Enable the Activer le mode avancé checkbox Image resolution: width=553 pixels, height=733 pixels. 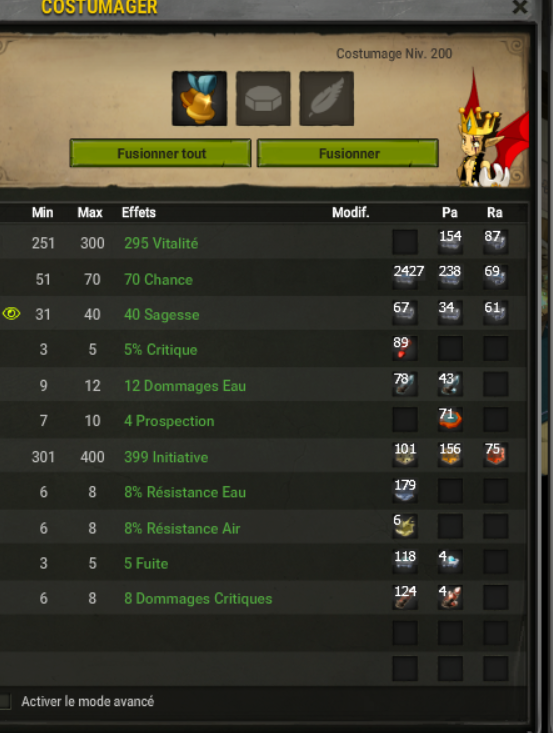pos(5,701)
